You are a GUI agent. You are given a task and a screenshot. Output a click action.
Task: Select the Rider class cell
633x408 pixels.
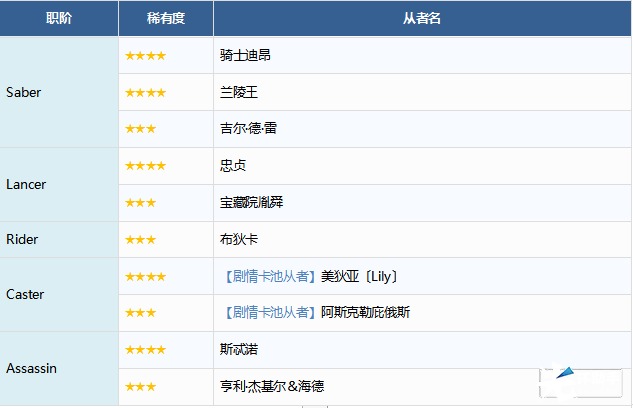click(22, 240)
